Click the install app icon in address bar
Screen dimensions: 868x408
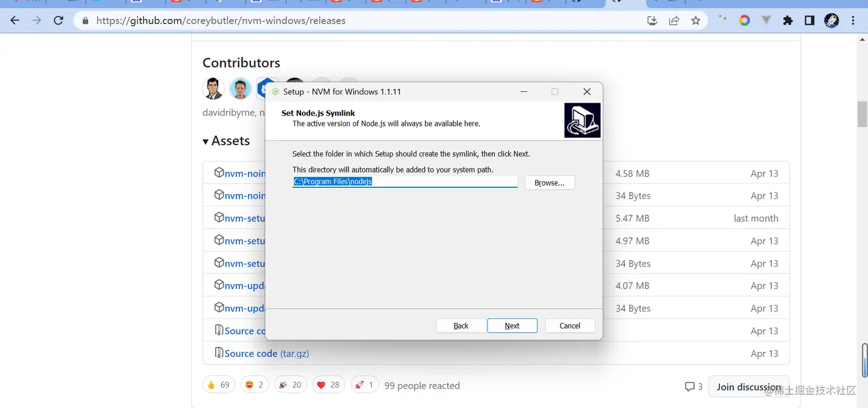tap(652, 21)
